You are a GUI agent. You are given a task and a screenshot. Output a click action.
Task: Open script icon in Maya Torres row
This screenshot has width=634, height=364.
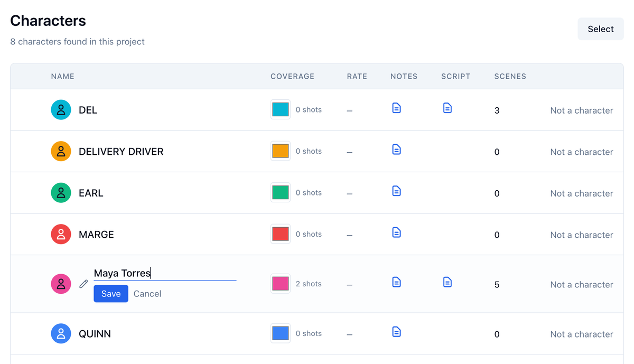[x=447, y=283]
